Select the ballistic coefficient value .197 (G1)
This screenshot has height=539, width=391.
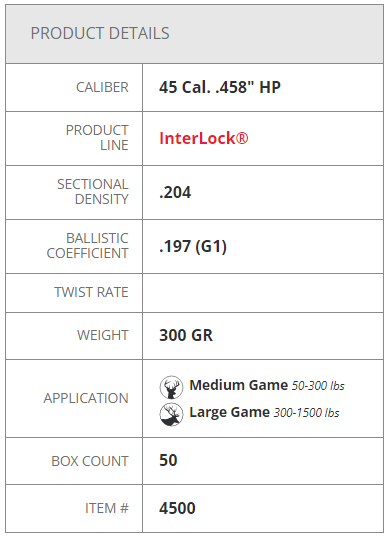(193, 247)
